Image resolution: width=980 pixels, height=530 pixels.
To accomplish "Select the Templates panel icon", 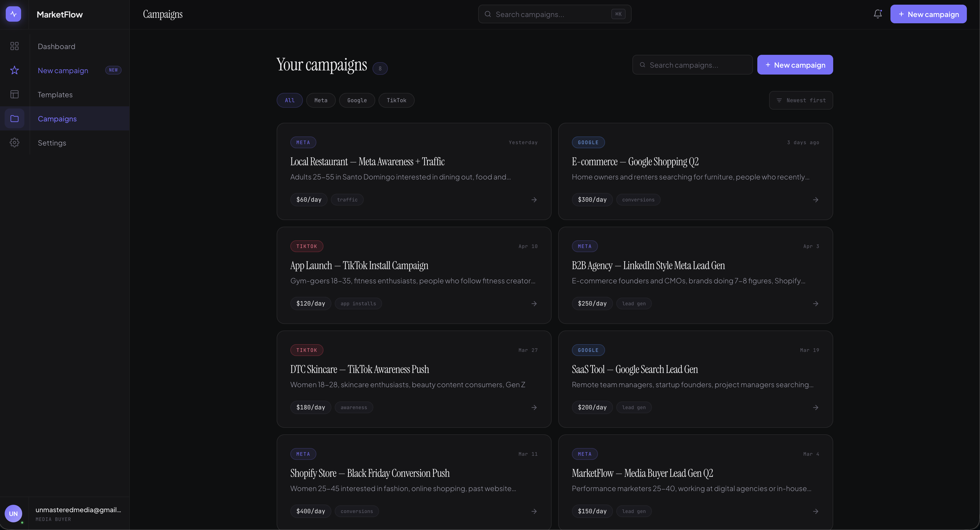I will [x=15, y=94].
